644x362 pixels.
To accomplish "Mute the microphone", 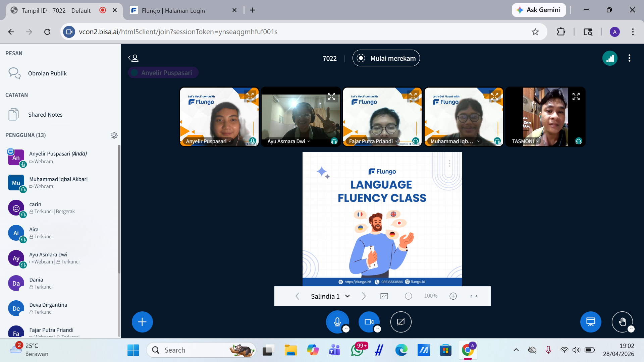I will click(x=337, y=322).
